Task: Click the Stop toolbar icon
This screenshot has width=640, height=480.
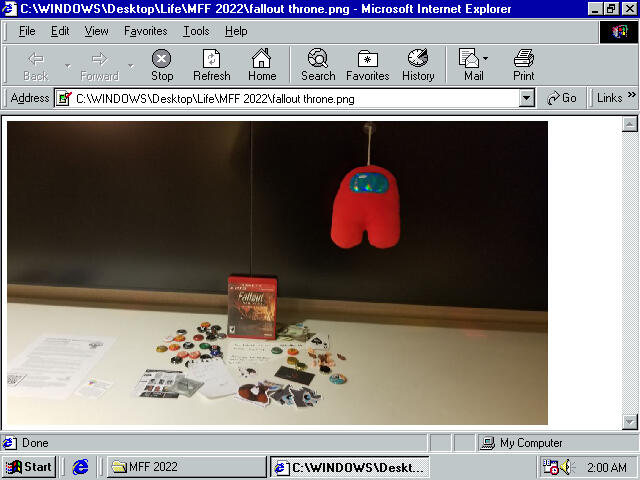Action: click(x=161, y=65)
